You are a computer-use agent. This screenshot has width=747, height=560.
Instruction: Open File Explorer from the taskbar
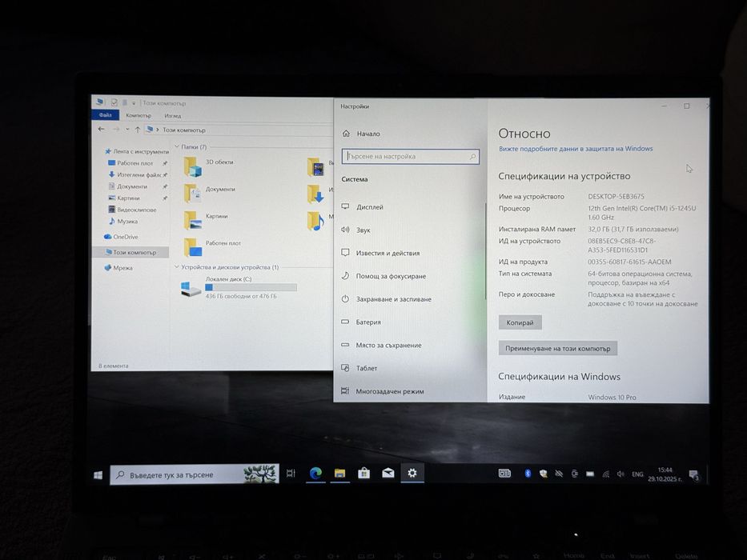point(339,473)
